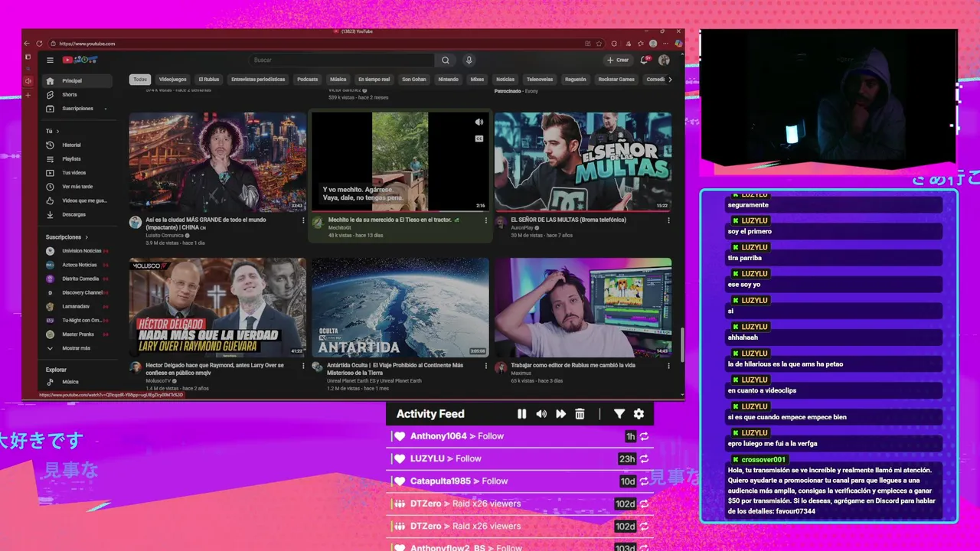This screenshot has width=980, height=551.
Task: Click the YouTube logo
Action: tap(80, 60)
